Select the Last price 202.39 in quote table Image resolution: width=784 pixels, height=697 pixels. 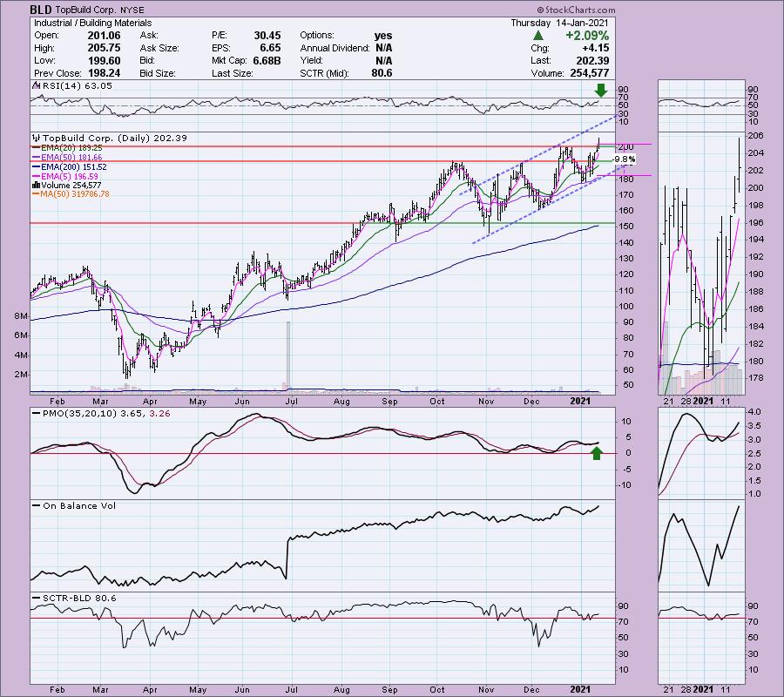[x=592, y=60]
